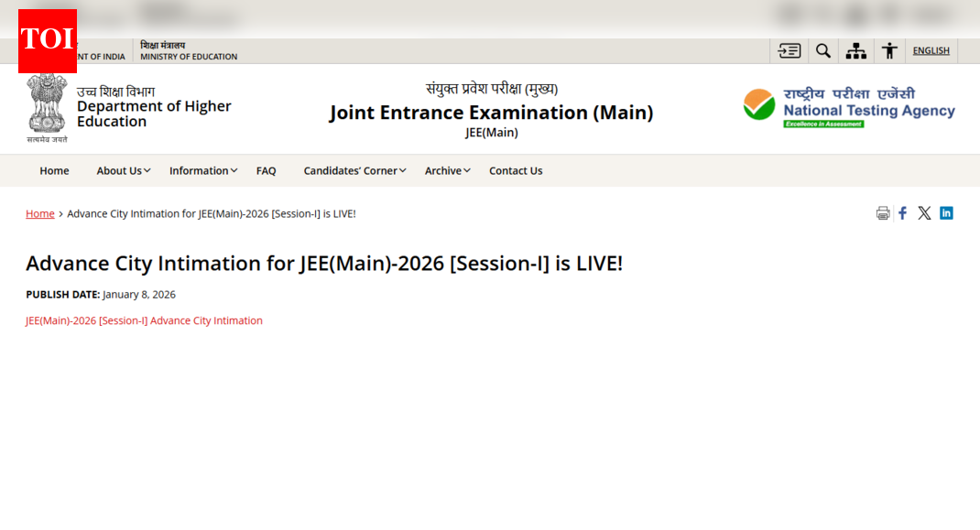Viewport: 980px width, 530px height.
Task: Click the sitemap icon in top bar
Action: [x=856, y=50]
